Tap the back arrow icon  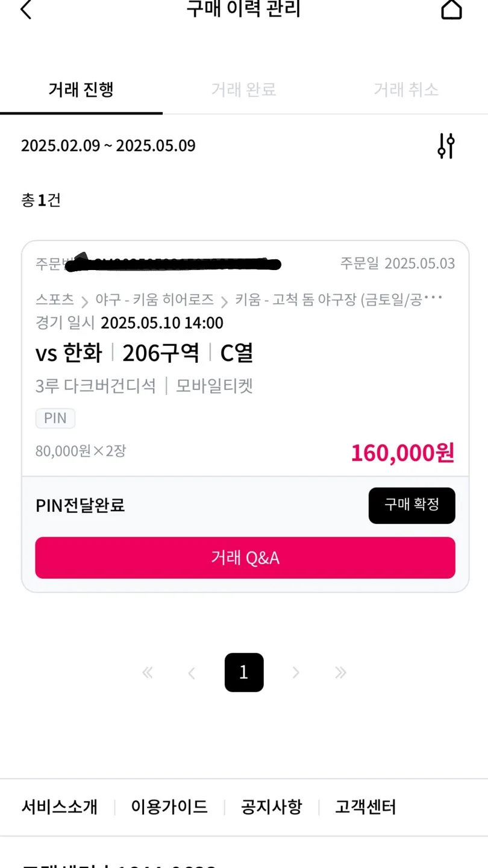pyautogui.click(x=25, y=10)
